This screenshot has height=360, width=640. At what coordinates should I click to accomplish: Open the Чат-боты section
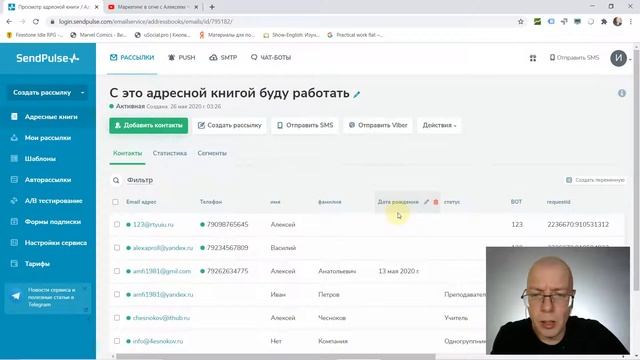271,58
